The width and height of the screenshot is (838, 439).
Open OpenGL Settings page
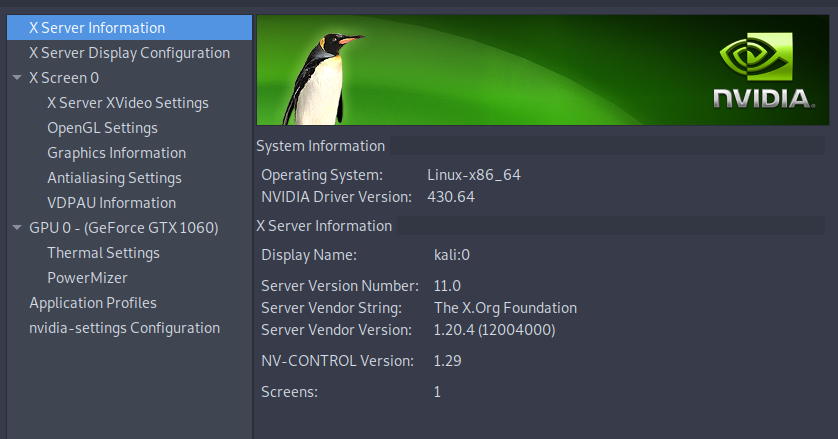(103, 128)
